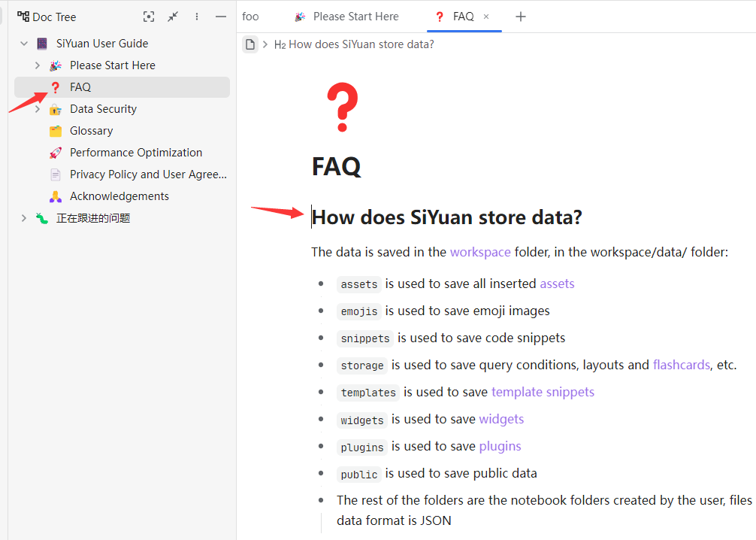Screen dimensions: 756x540
Task: Expand Please Start Here document
Action: point(37,65)
